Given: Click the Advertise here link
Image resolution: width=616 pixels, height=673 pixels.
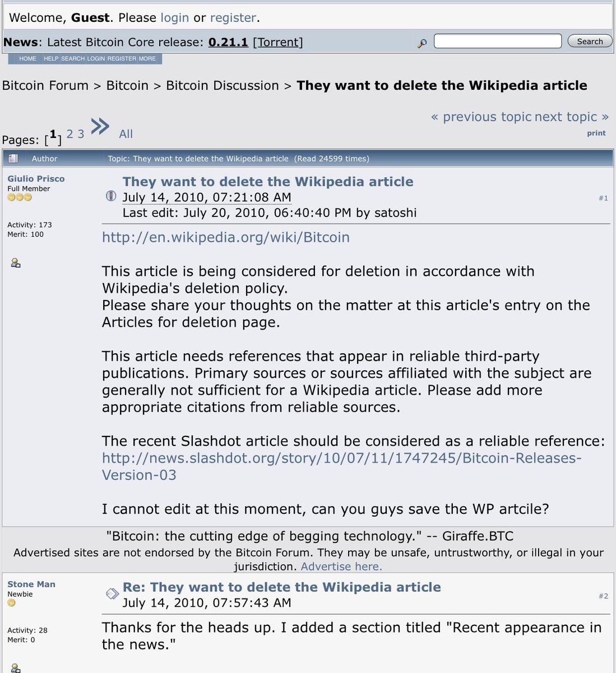Looking at the screenshot, I should pyautogui.click(x=341, y=566).
